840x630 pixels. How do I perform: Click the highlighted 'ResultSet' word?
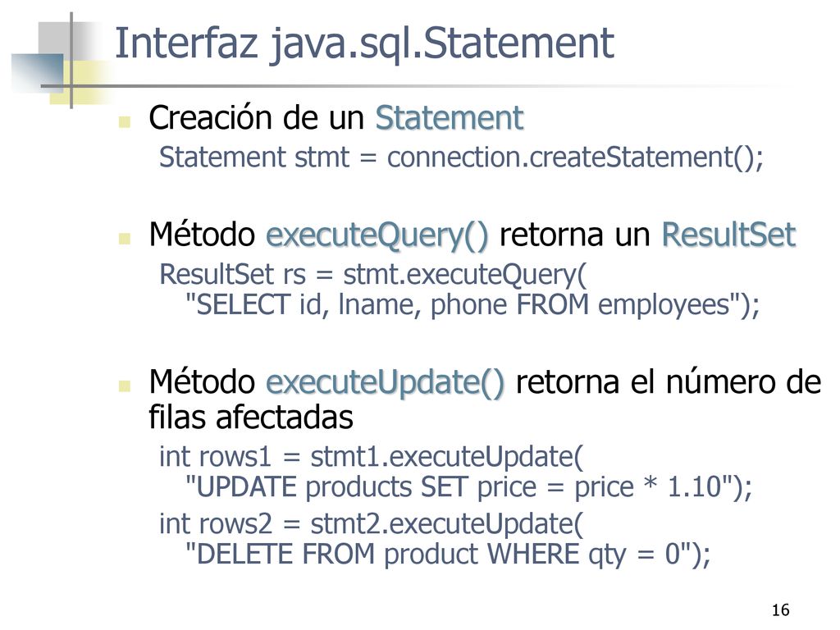pos(728,235)
